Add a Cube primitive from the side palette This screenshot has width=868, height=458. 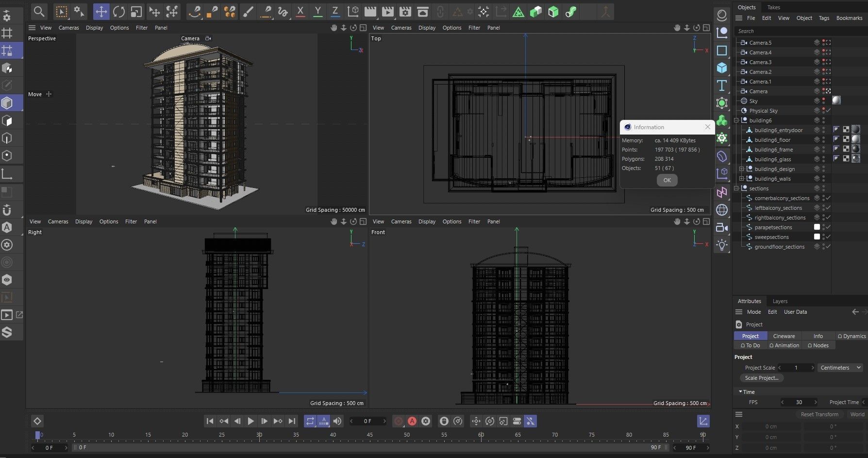(x=722, y=68)
